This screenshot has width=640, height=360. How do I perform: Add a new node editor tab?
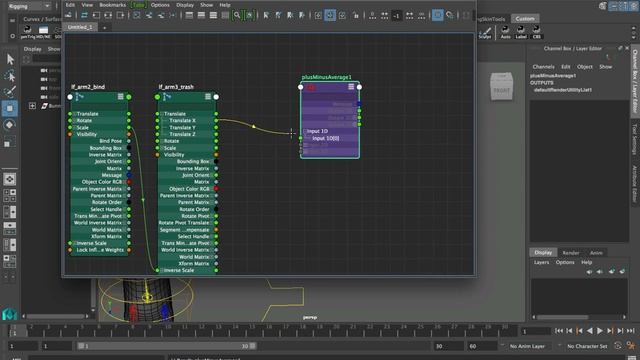point(104,27)
